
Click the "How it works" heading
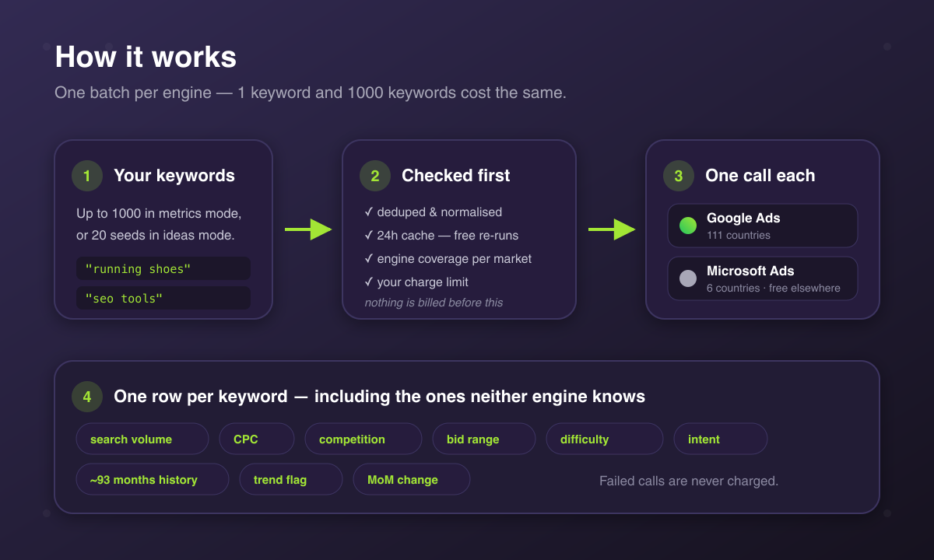click(x=146, y=57)
